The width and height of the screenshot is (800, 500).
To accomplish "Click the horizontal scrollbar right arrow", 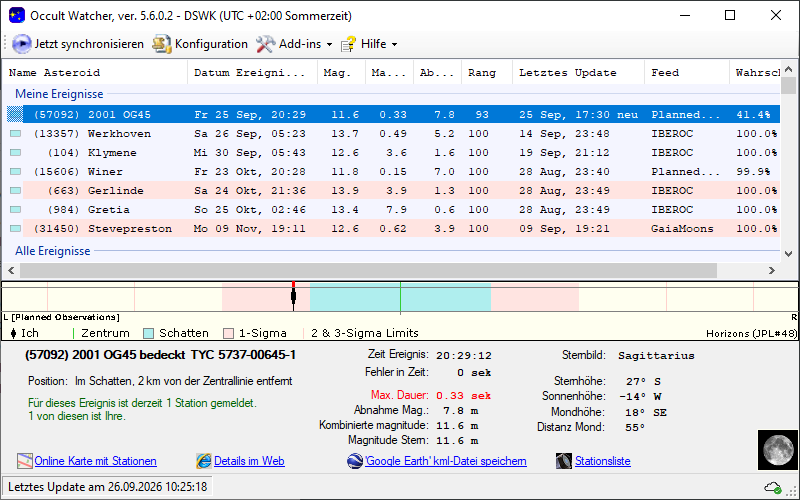I will point(771,270).
